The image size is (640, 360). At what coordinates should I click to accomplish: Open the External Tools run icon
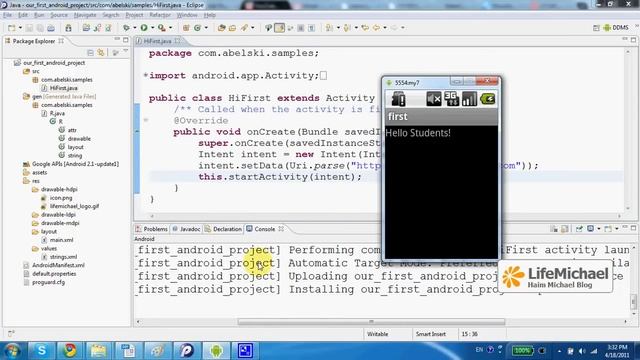tap(162, 27)
